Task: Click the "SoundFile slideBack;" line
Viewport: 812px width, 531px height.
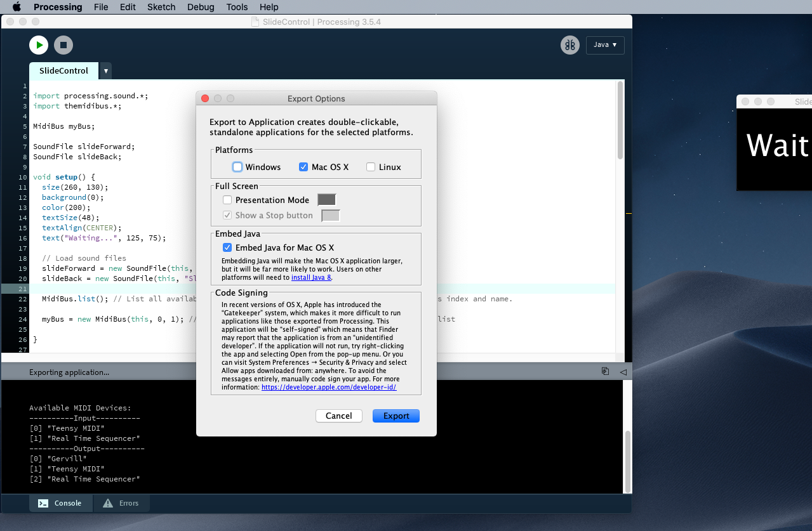Action: point(77,157)
